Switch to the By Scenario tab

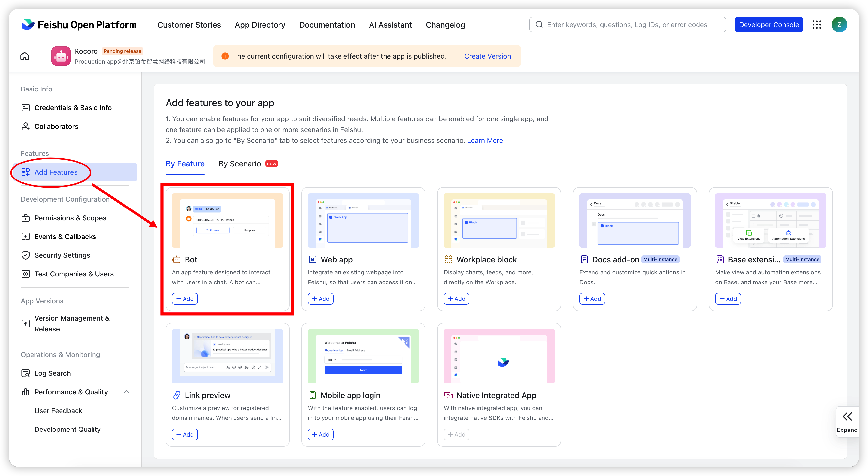tap(240, 164)
